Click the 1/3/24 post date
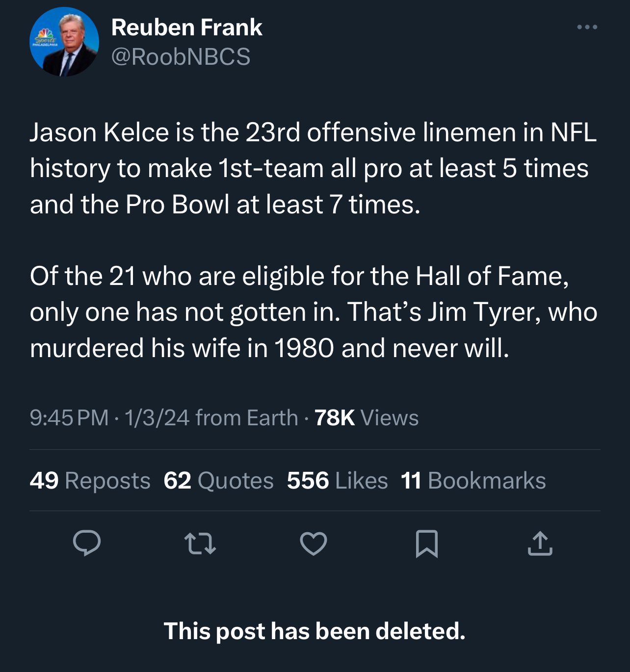The image size is (630, 672). pyautogui.click(x=157, y=418)
